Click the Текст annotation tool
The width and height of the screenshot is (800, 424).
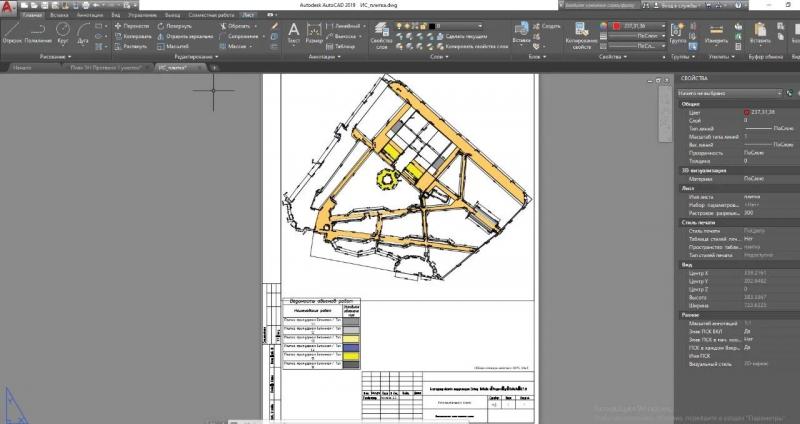tap(294, 34)
